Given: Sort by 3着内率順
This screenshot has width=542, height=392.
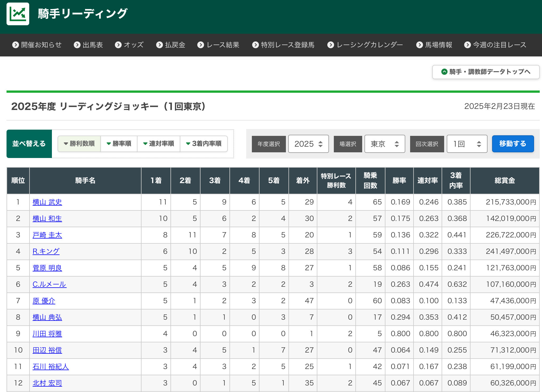Looking at the screenshot, I should pyautogui.click(x=204, y=144).
